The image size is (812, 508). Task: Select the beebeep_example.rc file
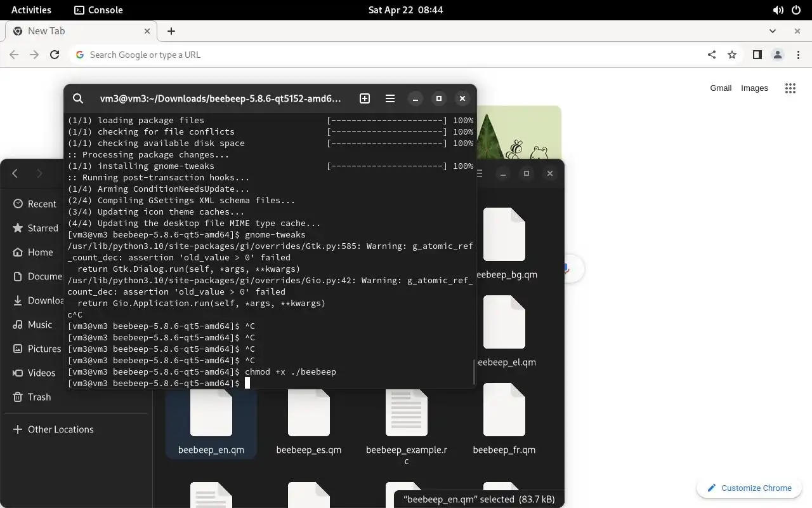pos(407,427)
